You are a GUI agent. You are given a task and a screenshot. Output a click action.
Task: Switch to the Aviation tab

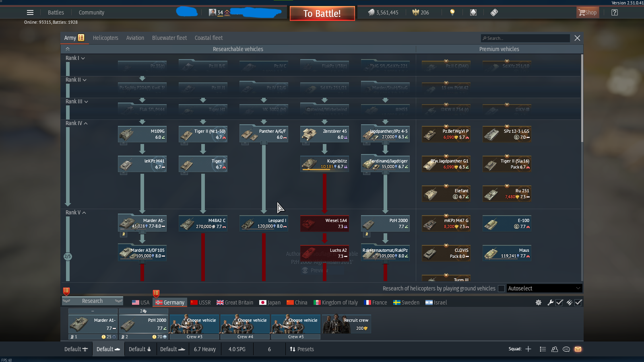[135, 38]
